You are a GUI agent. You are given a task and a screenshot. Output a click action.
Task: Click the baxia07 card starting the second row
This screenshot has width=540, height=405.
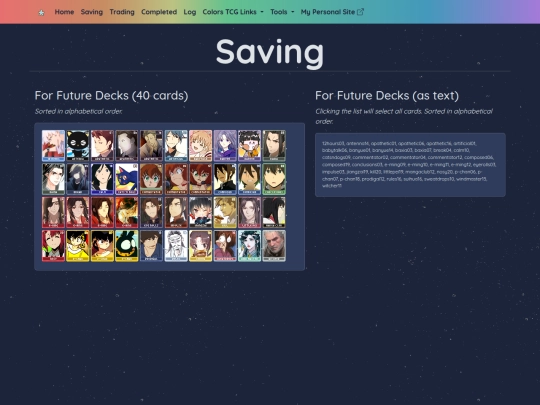click(x=53, y=179)
